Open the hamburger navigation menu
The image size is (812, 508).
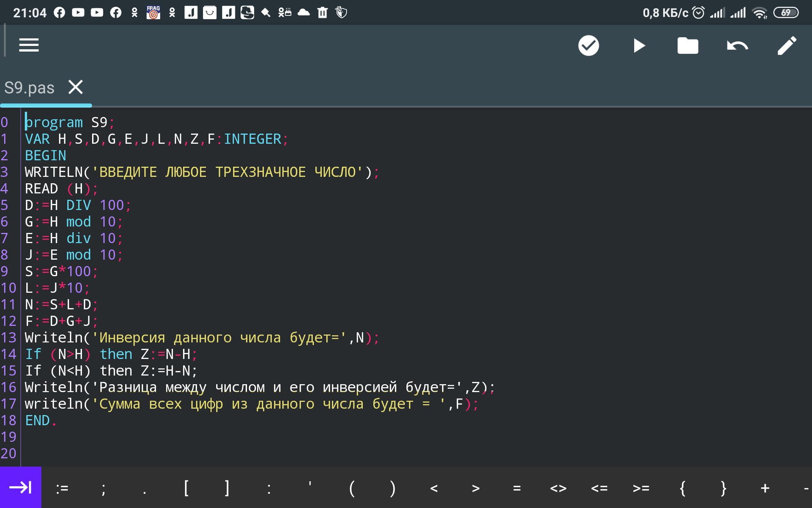(x=29, y=45)
